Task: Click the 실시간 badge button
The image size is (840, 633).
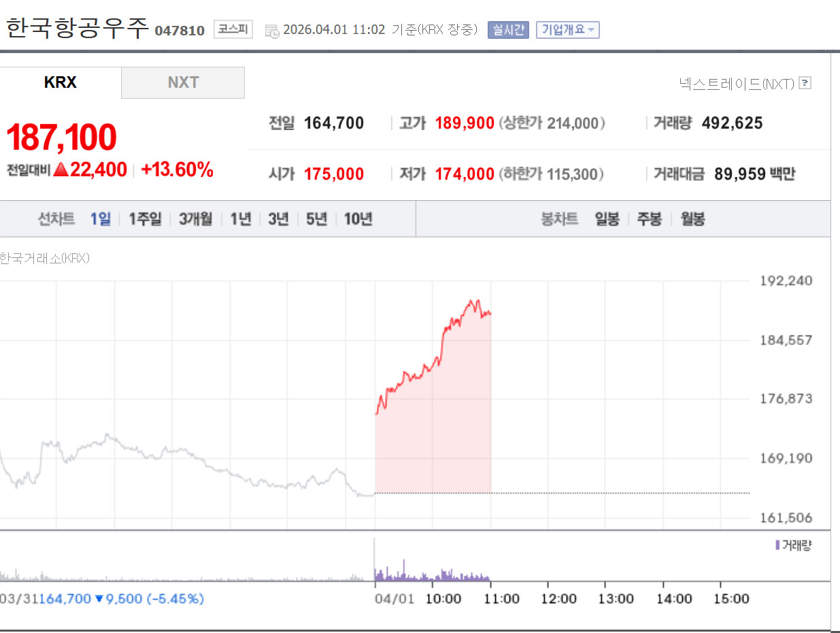Action: coord(508,30)
